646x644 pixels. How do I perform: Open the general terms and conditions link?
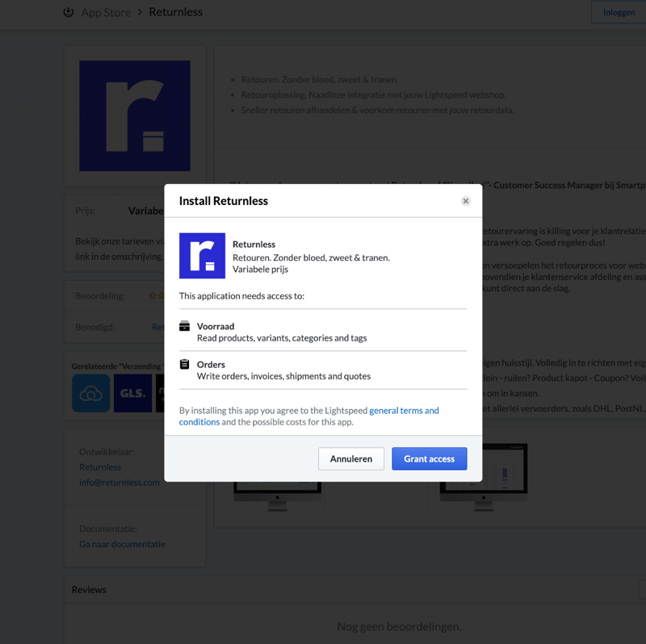tap(309, 416)
